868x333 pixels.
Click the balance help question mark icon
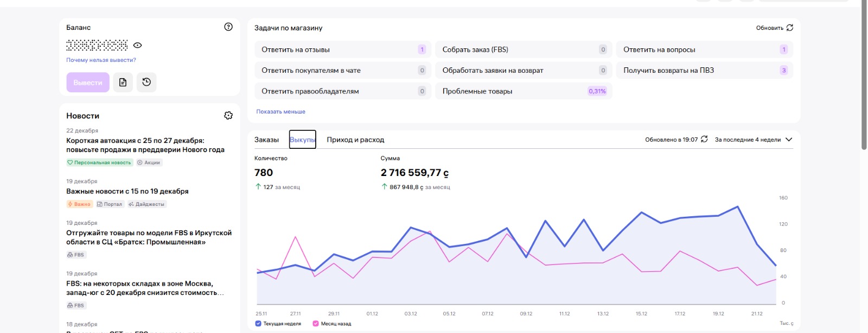coord(228,27)
